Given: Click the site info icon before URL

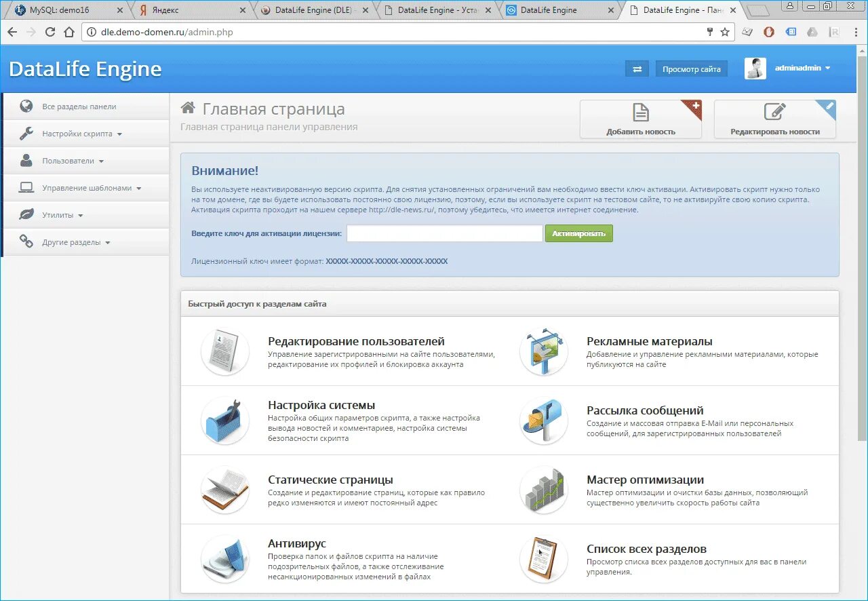Looking at the screenshot, I should (92, 32).
